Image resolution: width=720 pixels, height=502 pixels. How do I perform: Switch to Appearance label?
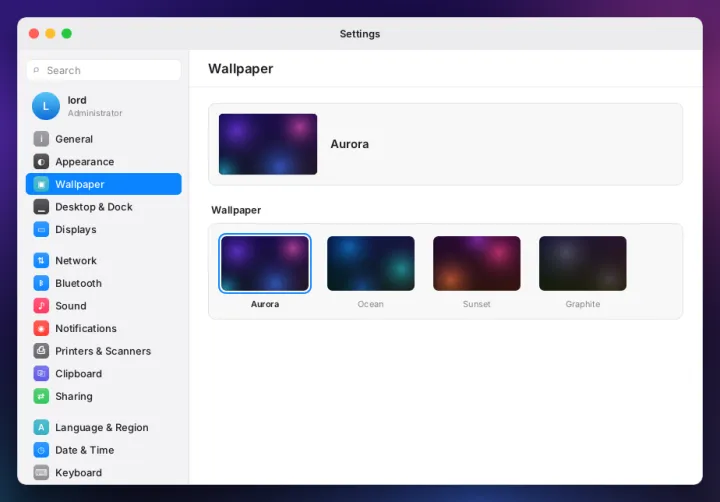pos(84,162)
